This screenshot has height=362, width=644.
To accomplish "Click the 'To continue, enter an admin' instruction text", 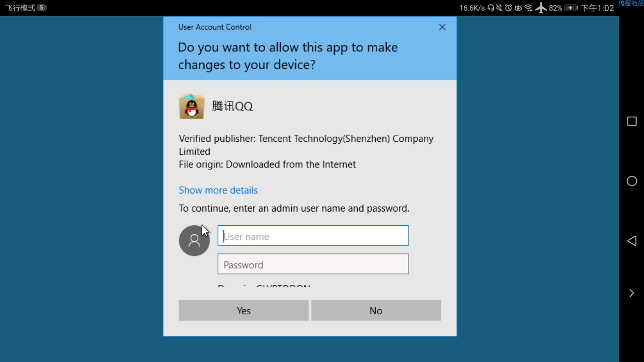I will point(294,208).
